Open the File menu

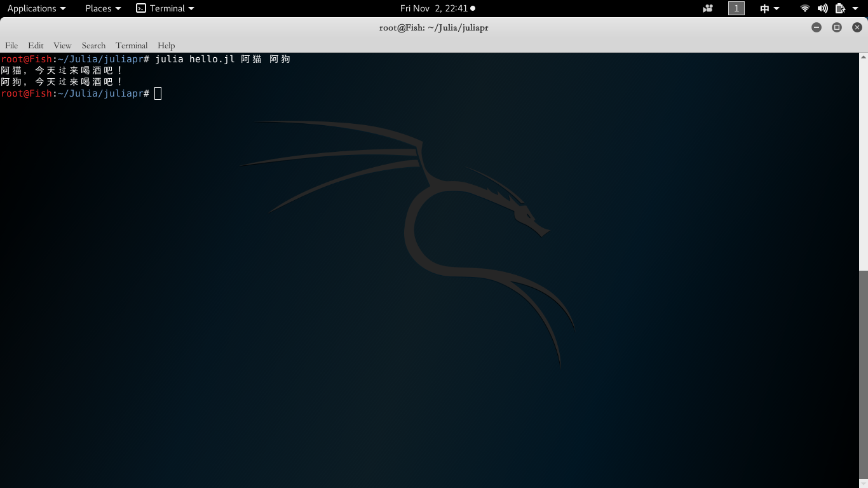[x=11, y=45]
